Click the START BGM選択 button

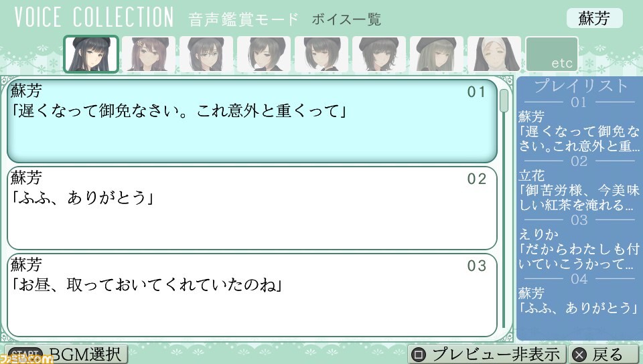click(x=66, y=354)
